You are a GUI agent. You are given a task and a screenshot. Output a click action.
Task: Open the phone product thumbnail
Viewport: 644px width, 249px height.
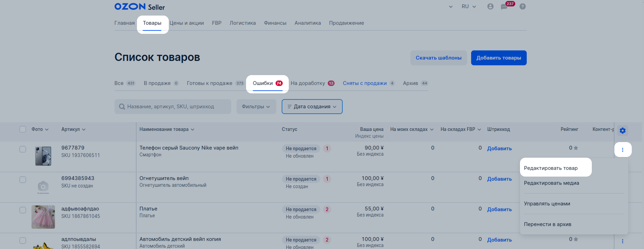43,156
